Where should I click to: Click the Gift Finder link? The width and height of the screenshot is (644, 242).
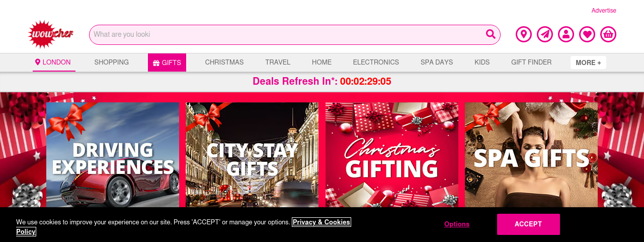(x=531, y=63)
